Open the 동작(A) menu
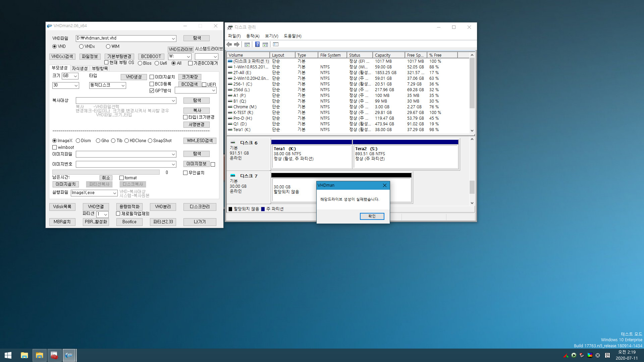The image size is (644, 362). point(253,36)
